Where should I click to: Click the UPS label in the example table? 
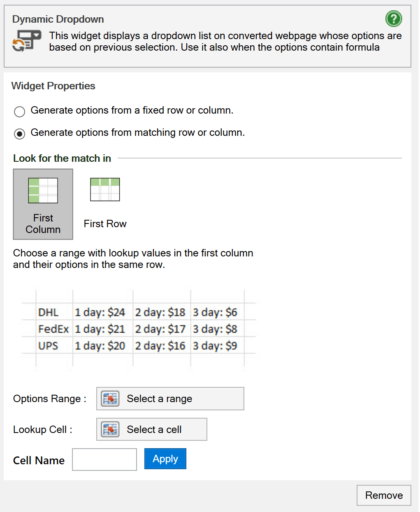point(48,346)
